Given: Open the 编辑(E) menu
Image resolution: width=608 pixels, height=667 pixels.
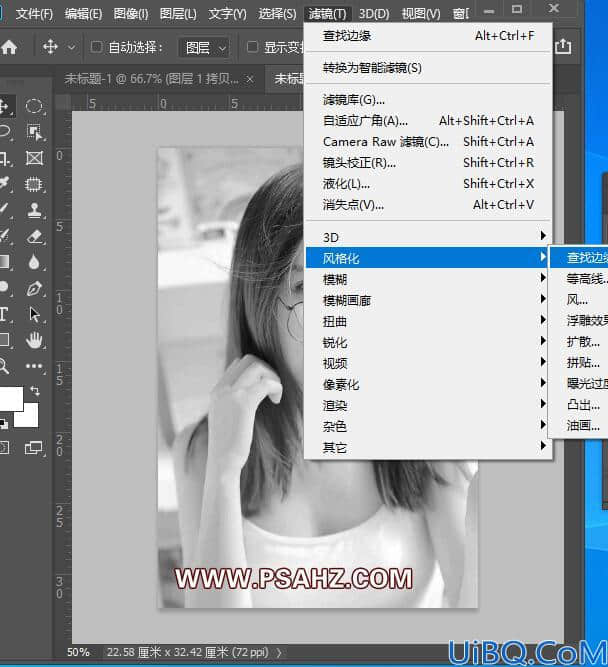Looking at the screenshot, I should tap(83, 14).
